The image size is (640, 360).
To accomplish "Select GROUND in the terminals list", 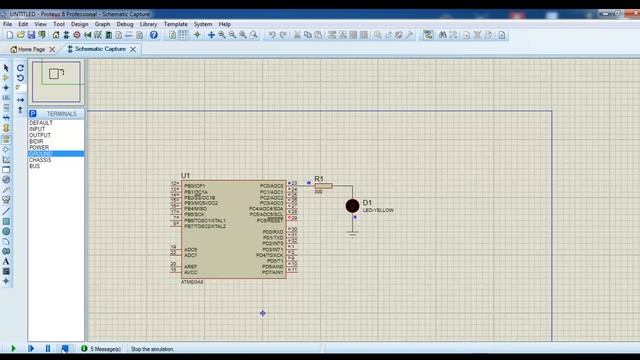I will pos(56,153).
